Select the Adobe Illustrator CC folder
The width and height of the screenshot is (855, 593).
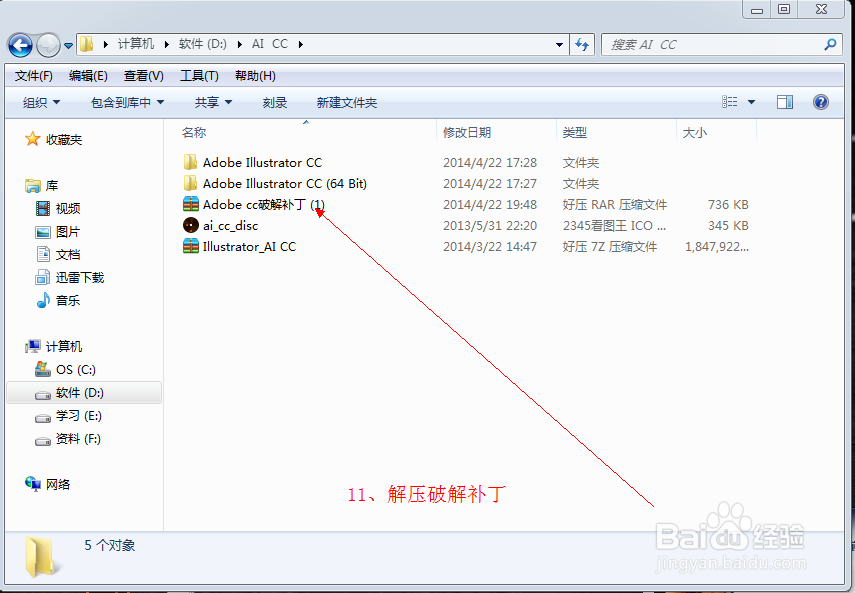pyautogui.click(x=262, y=162)
